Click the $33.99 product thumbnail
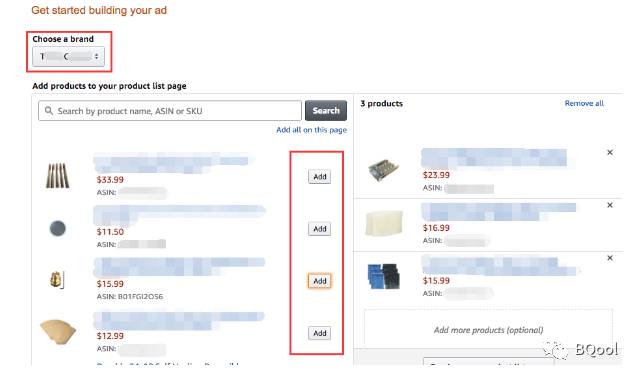Image resolution: width=638 pixels, height=378 pixels. coord(57,176)
